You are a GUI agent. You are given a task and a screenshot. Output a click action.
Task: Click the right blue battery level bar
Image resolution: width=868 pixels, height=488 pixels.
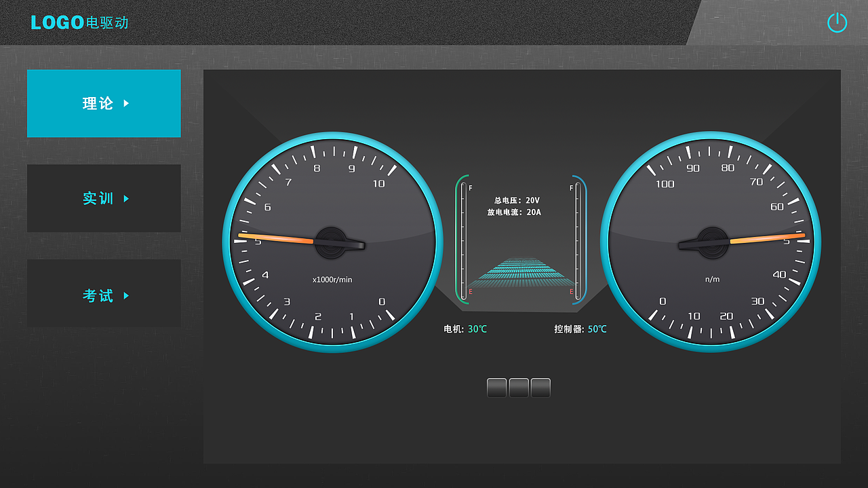tap(578, 240)
